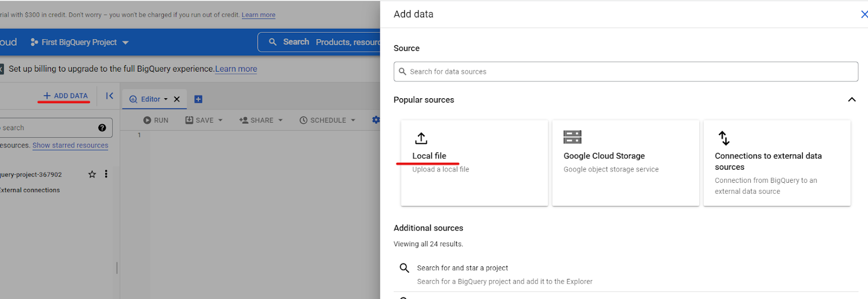Image resolution: width=868 pixels, height=299 pixels.
Task: Click the Search for data sources field
Action: click(x=626, y=72)
